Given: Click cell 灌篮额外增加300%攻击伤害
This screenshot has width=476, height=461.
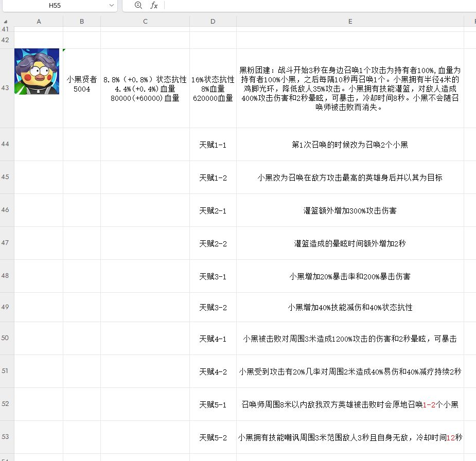Looking at the screenshot, I should 350,210.
